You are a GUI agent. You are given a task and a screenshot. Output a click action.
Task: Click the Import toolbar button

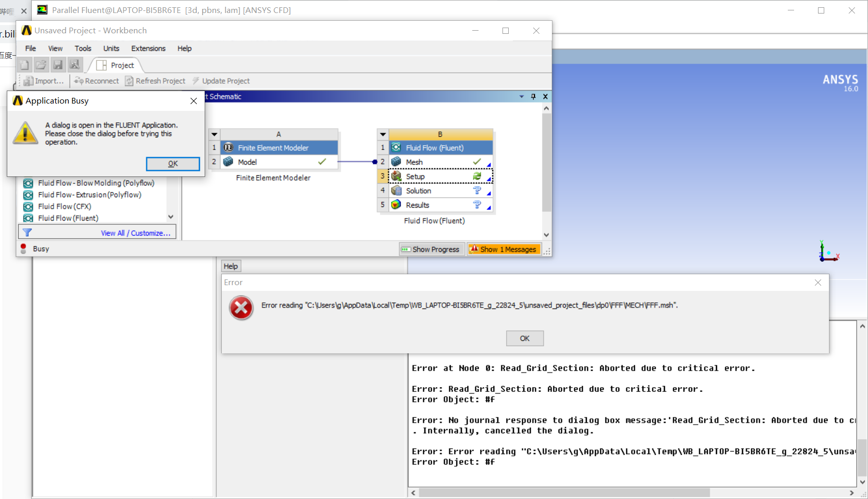(44, 81)
